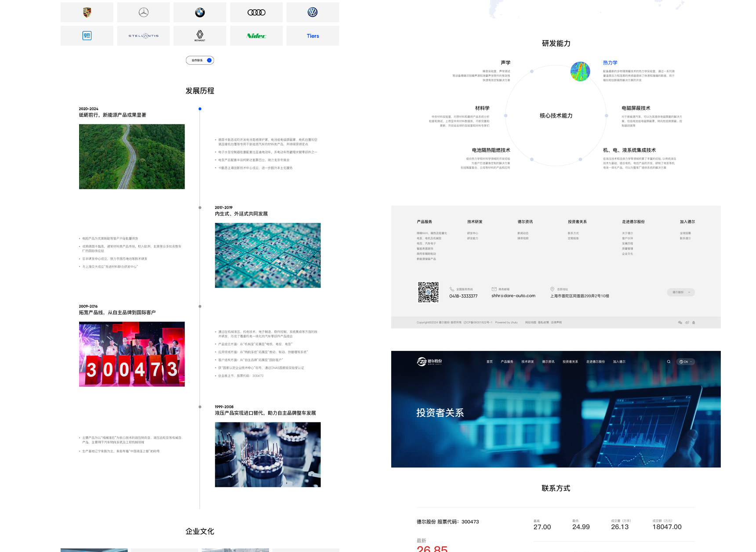756x552 pixels.
Task: Click the footer 走进德尔股份 heading
Action: tap(633, 222)
